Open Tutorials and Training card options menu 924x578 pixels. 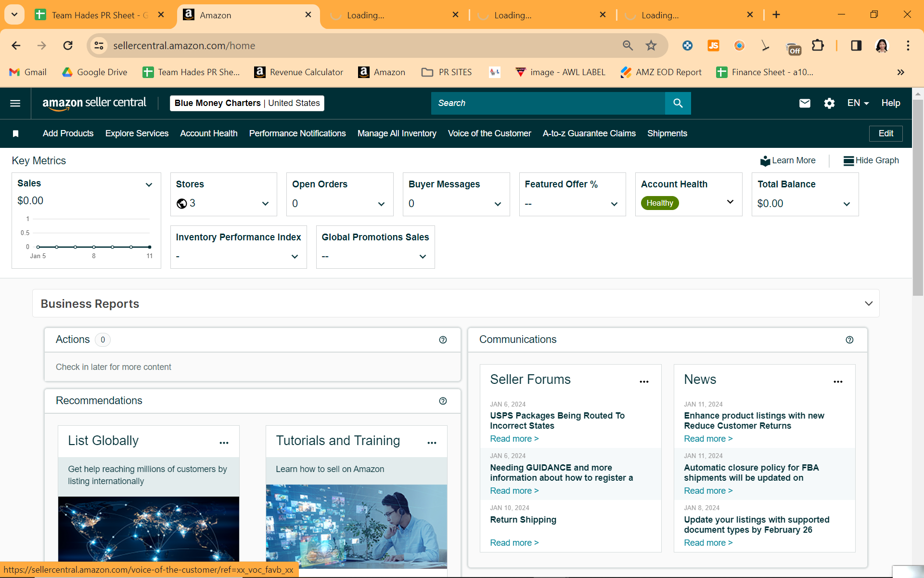point(432,443)
